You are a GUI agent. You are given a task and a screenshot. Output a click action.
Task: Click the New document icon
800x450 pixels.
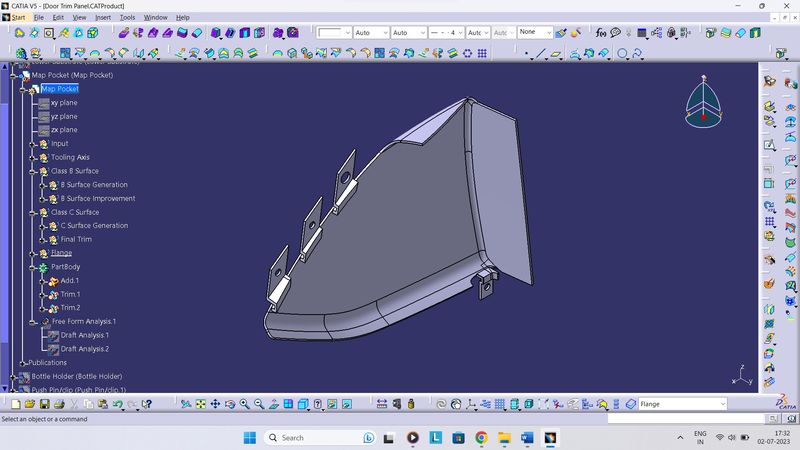point(15,404)
